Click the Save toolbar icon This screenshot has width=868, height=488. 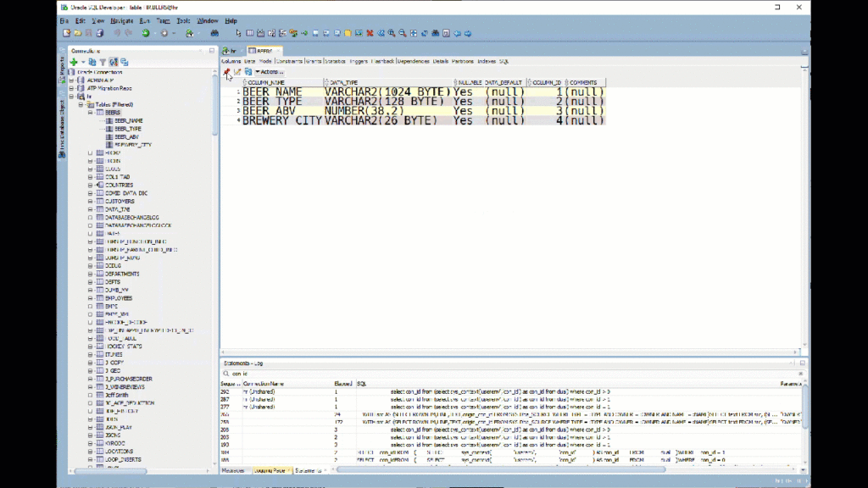(x=88, y=33)
